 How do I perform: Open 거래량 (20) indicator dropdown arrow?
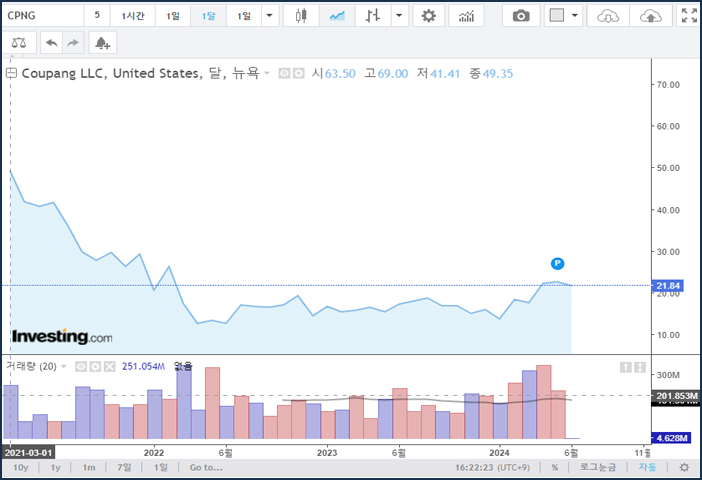pyautogui.click(x=64, y=367)
